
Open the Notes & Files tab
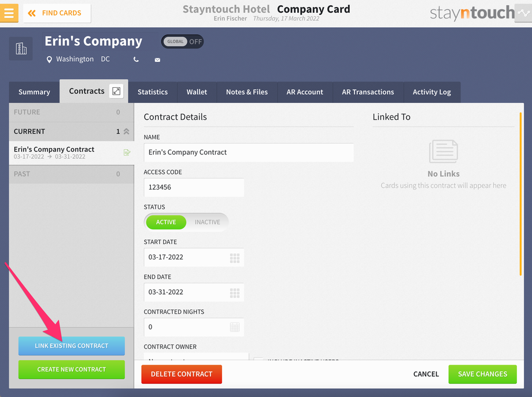pyautogui.click(x=247, y=92)
